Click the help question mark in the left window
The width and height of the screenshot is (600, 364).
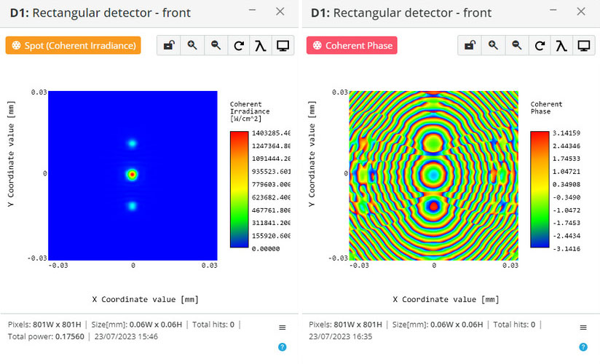(x=283, y=347)
